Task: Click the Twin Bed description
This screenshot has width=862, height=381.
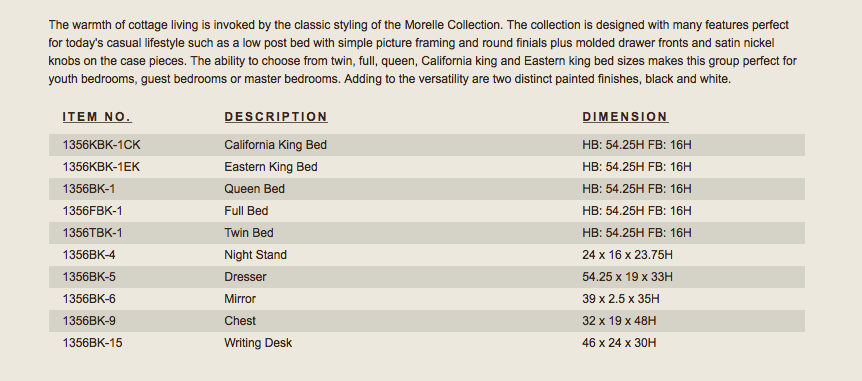Action: [x=248, y=233]
